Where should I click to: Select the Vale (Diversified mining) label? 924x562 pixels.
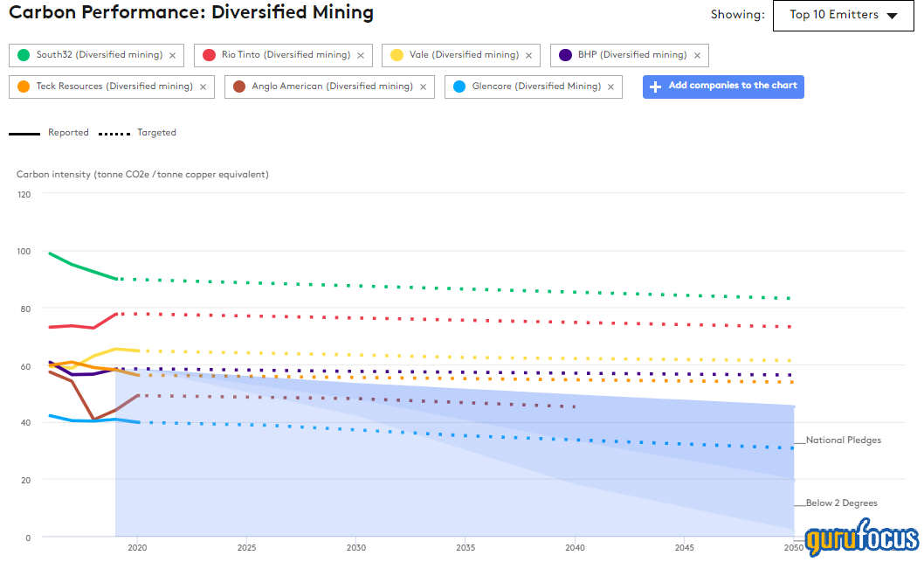click(464, 55)
